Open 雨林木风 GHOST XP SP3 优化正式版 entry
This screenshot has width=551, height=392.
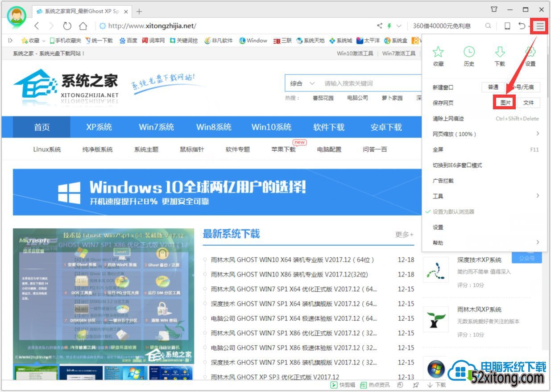pyautogui.click(x=275, y=377)
